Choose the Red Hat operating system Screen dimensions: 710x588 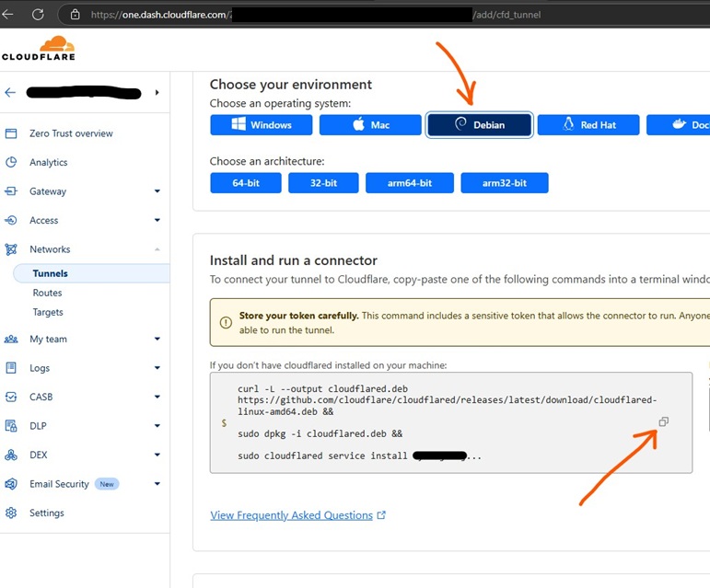pos(588,124)
